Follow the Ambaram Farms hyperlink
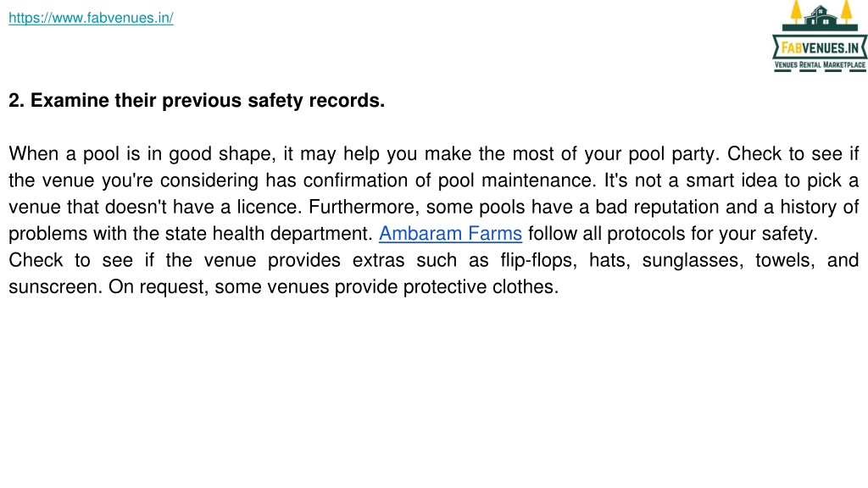 (450, 234)
